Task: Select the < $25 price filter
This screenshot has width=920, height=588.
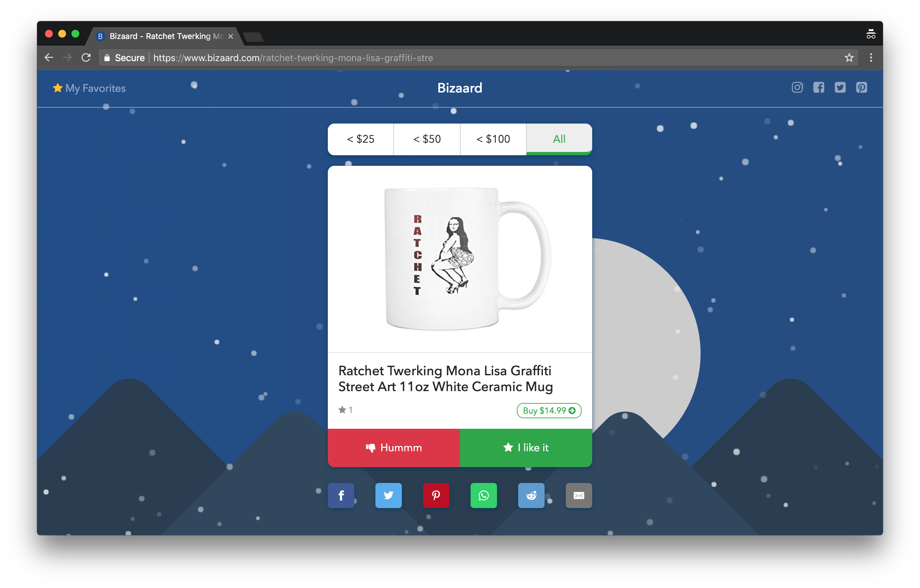Action: 360,139
